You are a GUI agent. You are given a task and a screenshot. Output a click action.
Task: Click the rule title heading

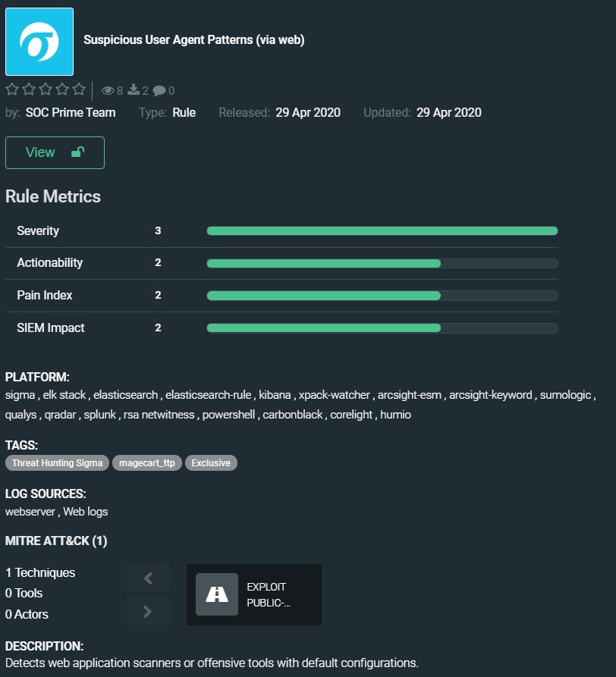pyautogui.click(x=193, y=40)
